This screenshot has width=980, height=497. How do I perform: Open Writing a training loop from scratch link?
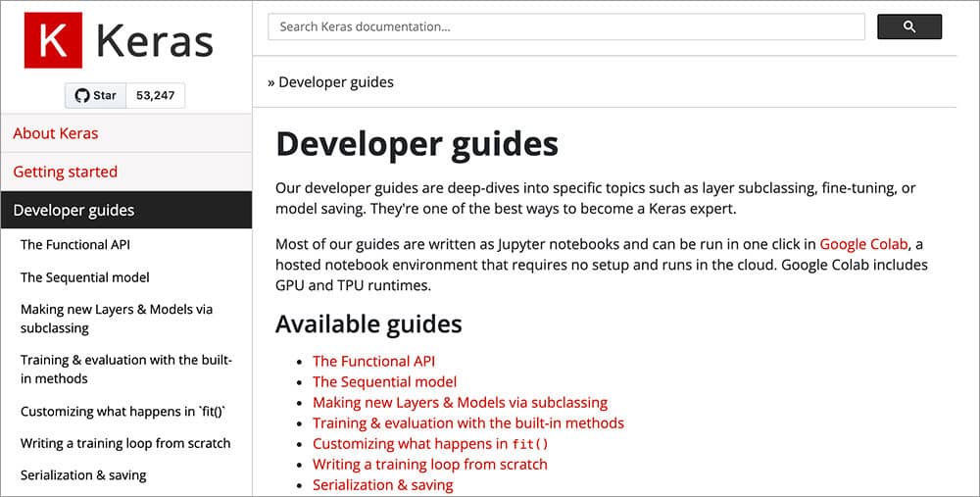click(430, 465)
